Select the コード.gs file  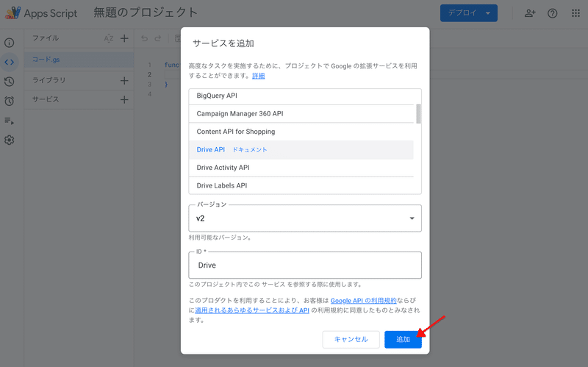click(x=79, y=60)
